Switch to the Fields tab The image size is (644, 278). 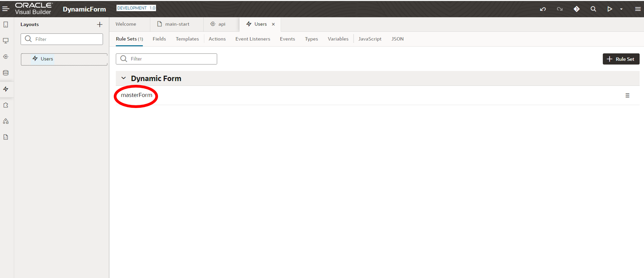159,39
